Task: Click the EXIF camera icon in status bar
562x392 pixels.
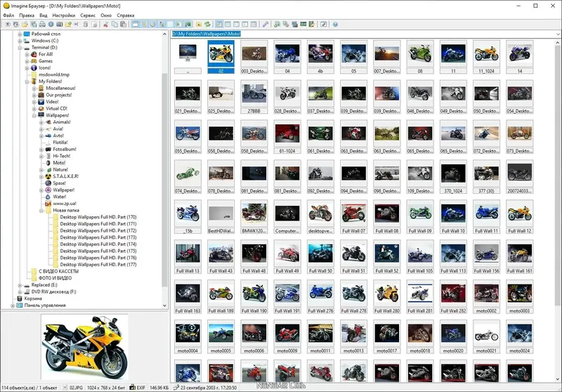Action: coord(132,387)
